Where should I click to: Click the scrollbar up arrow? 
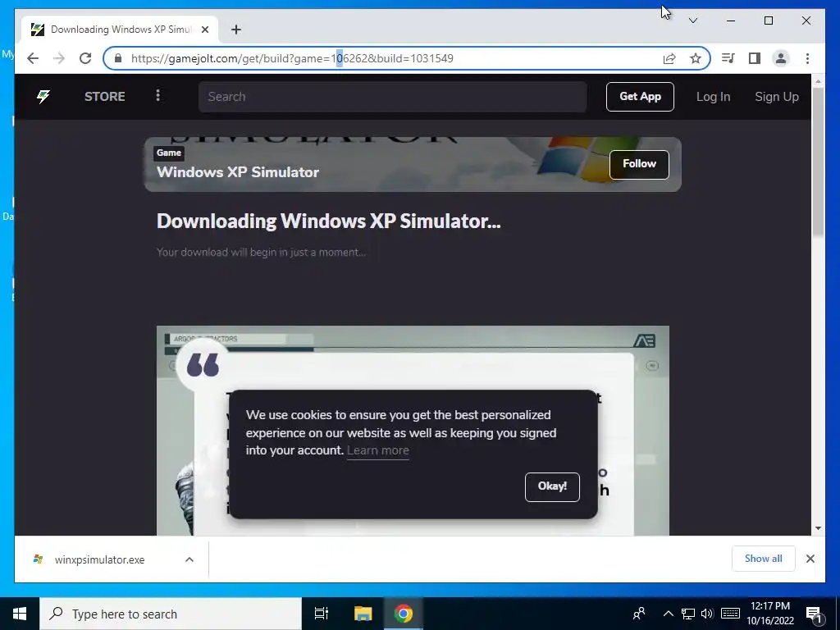pyautogui.click(x=818, y=81)
